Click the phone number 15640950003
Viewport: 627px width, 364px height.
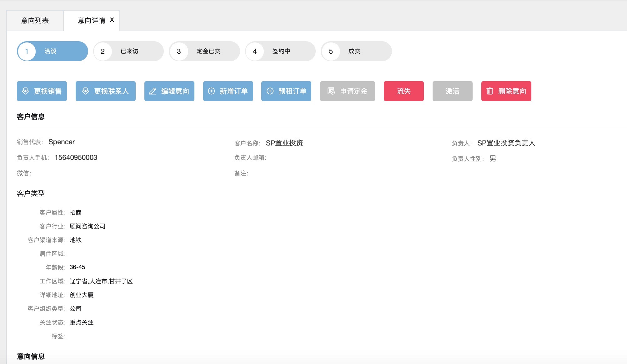pos(76,158)
